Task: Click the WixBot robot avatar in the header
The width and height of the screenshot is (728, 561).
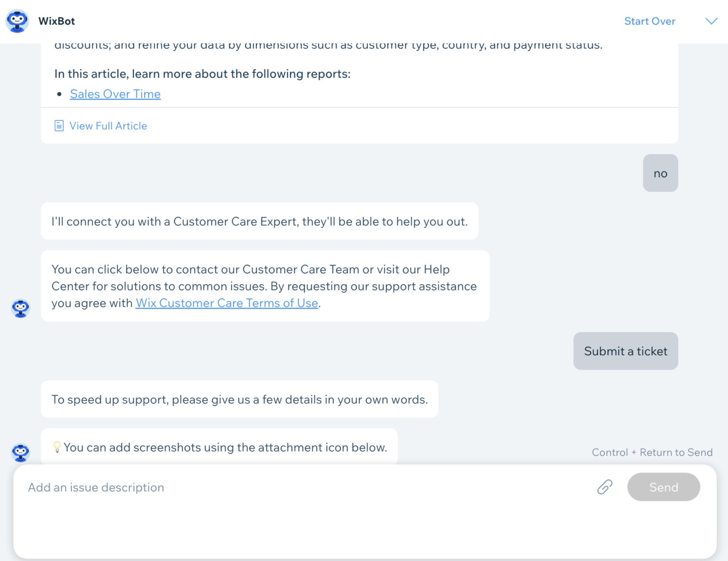Action: click(17, 21)
